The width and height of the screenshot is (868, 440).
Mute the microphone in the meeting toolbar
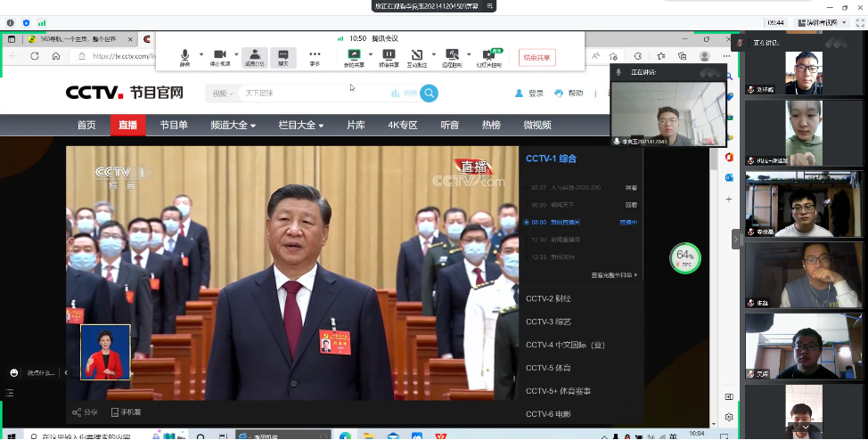point(184,56)
